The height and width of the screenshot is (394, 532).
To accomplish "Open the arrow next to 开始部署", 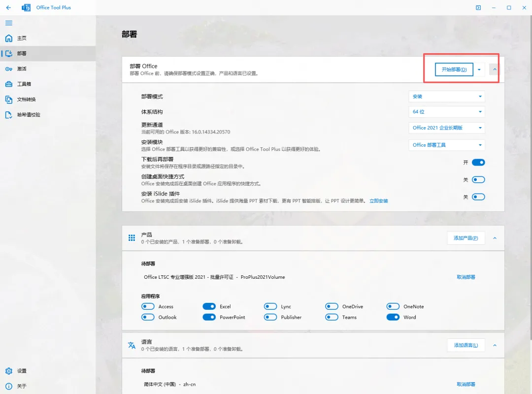I will pos(479,69).
